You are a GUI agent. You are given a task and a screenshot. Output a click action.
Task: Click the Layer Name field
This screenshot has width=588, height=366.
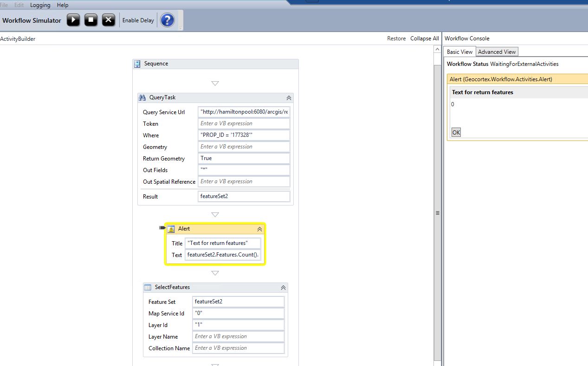coord(238,336)
